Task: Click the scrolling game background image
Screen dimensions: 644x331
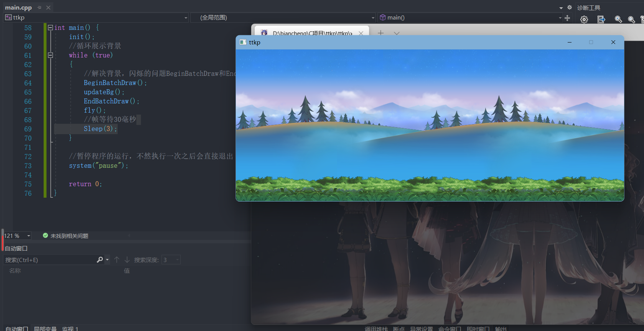Action: point(430,125)
